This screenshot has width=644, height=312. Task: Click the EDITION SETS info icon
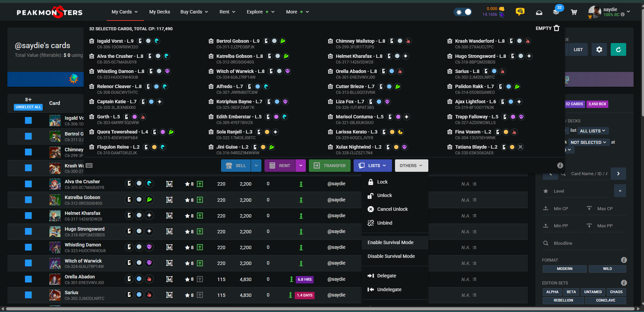tap(624, 283)
